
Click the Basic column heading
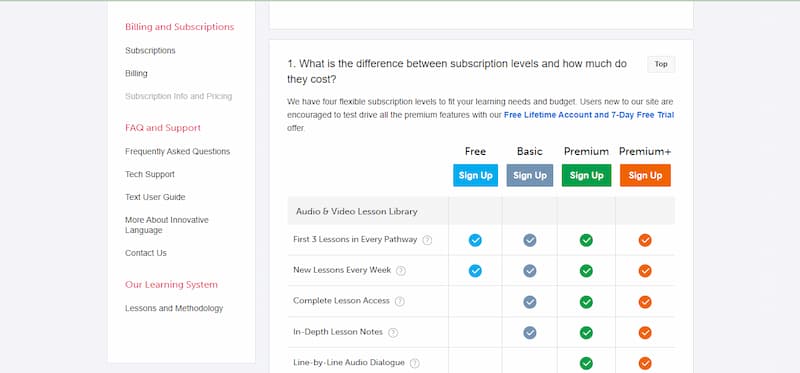(530, 152)
